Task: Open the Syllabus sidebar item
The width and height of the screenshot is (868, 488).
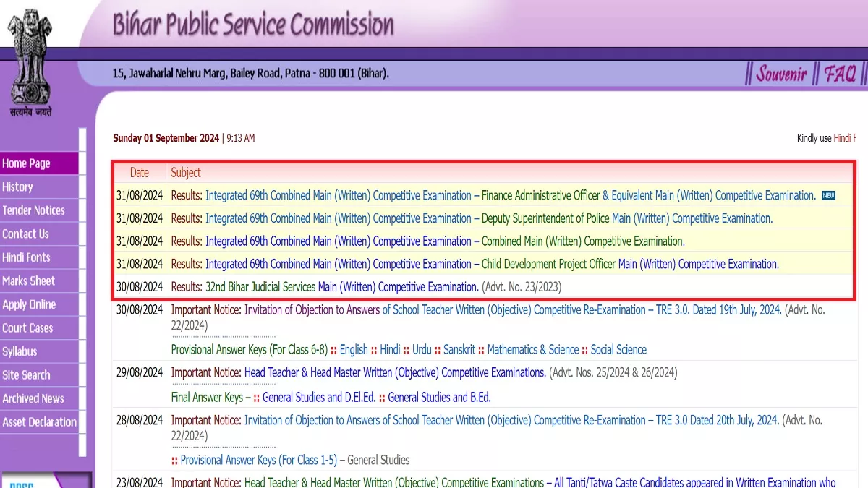Action: click(x=39, y=351)
